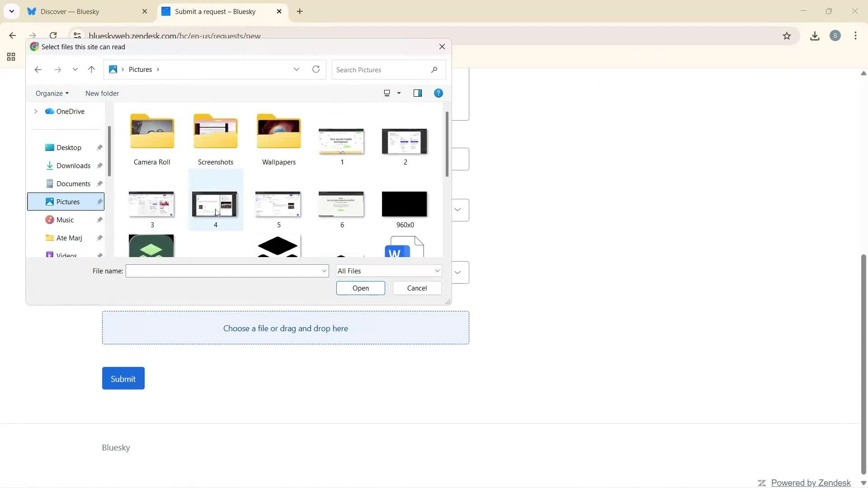Click the profile avatar in Chrome toolbar

point(835,36)
